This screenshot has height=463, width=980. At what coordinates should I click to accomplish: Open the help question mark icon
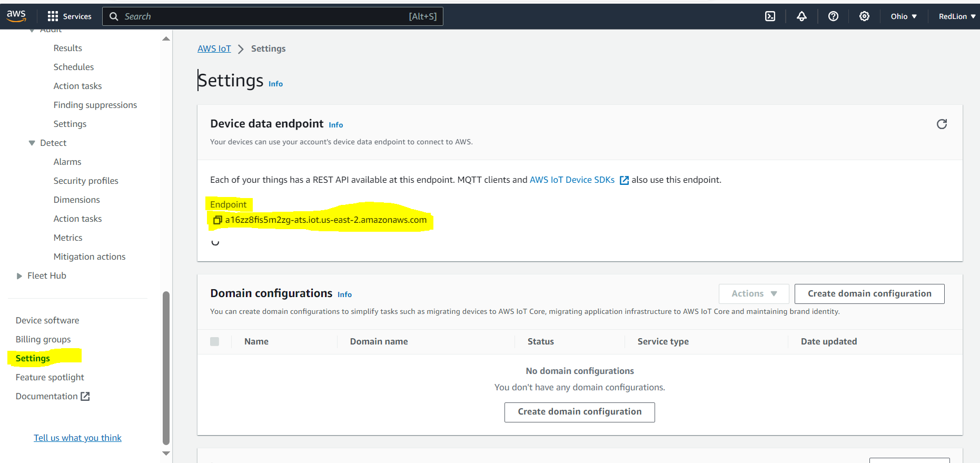(833, 16)
